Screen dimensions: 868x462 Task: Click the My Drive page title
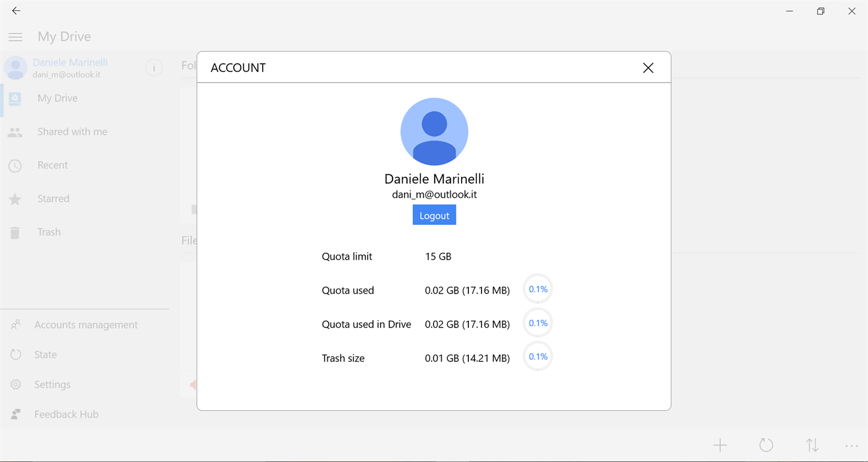click(64, 37)
